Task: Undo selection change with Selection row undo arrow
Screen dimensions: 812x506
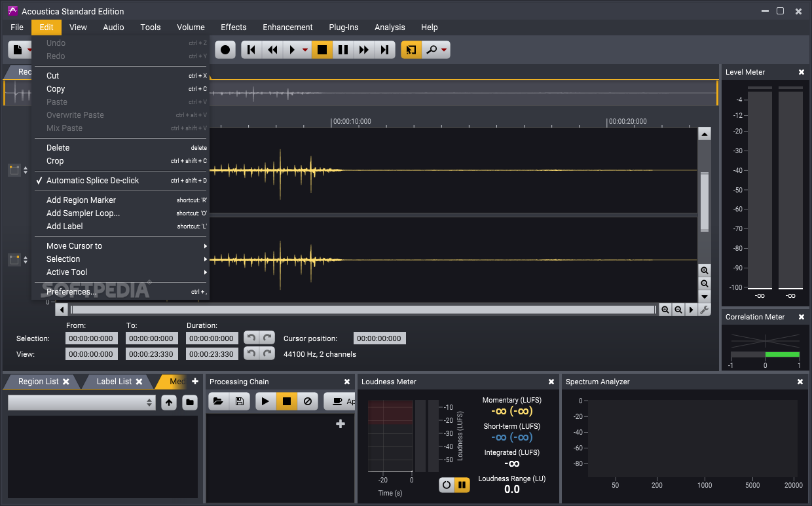Action: (x=251, y=338)
